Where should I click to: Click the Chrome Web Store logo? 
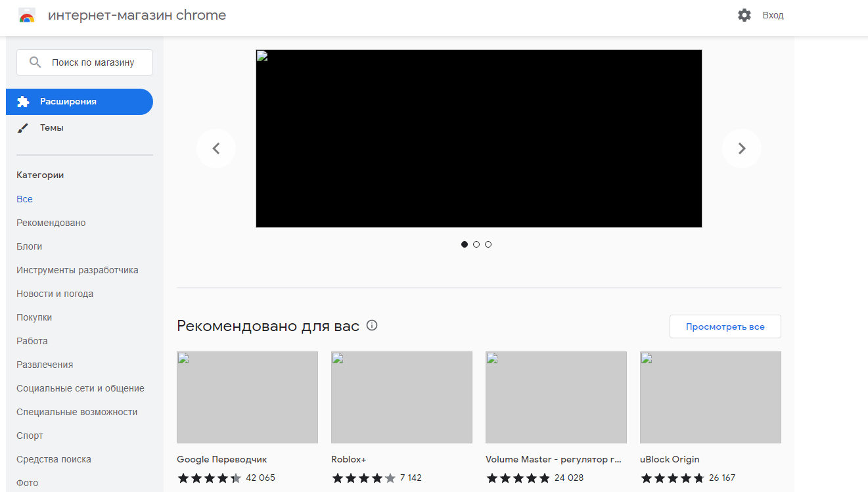pyautogui.click(x=26, y=14)
